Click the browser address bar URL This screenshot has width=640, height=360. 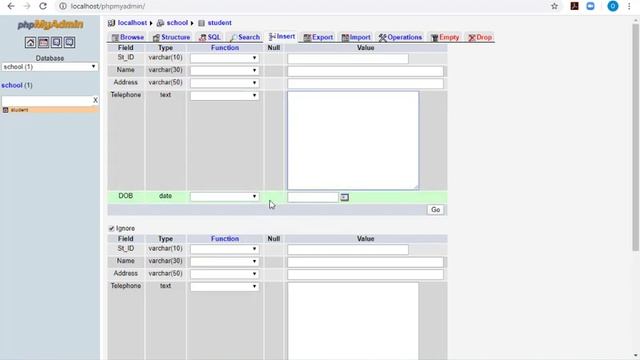click(108, 6)
